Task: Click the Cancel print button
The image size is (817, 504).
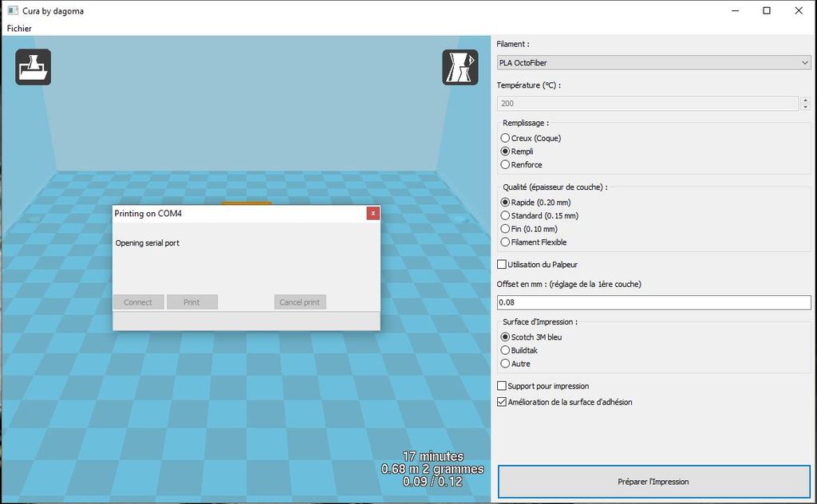Action: (x=300, y=302)
